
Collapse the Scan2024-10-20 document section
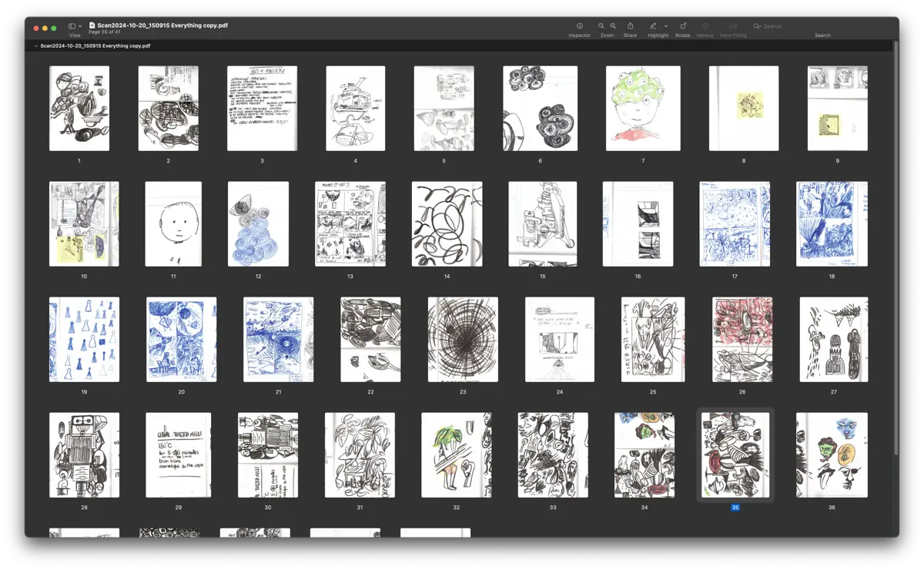[35, 46]
